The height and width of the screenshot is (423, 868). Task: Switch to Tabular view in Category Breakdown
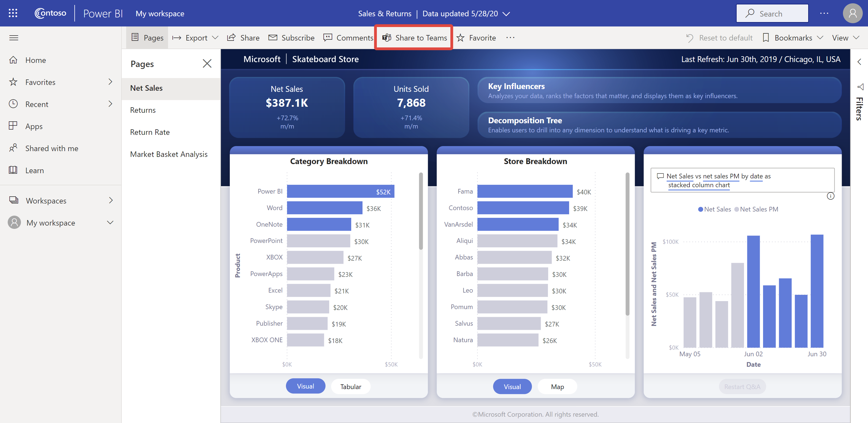(351, 386)
